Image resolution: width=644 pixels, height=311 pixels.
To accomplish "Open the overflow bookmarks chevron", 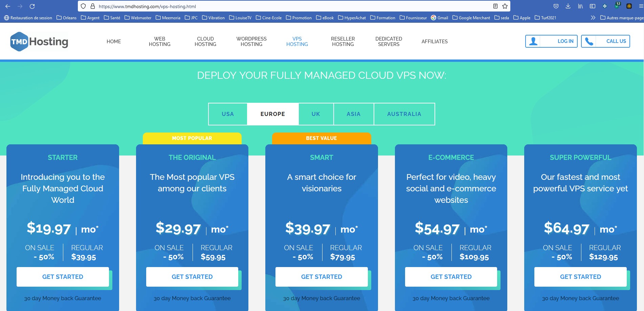I will tap(593, 18).
